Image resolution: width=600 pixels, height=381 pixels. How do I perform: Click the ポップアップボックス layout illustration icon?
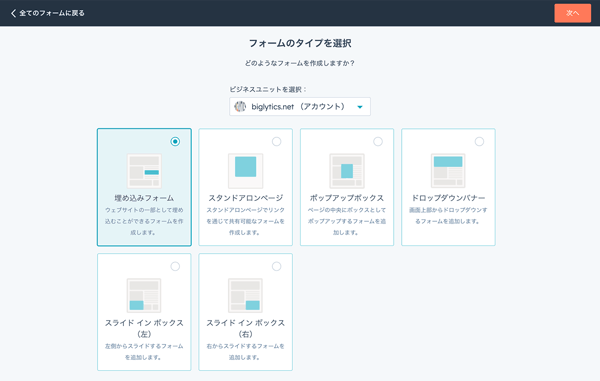pos(347,171)
